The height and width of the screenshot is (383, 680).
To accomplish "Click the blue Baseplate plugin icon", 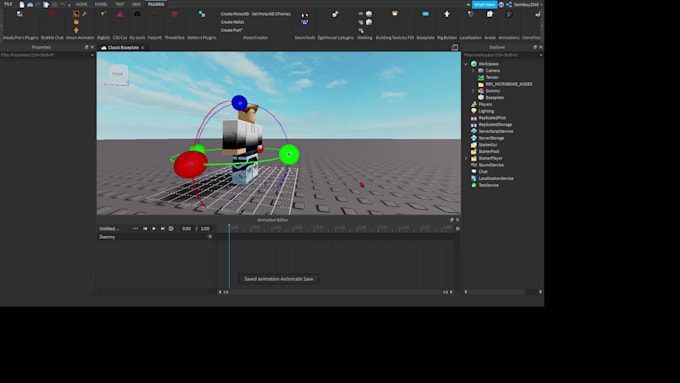I will tap(425, 14).
